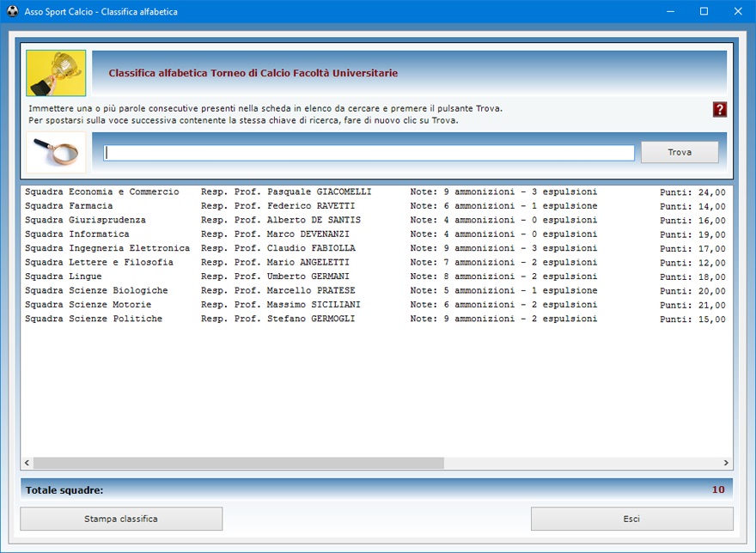Click the Punti: 12,00 value
The width and height of the screenshot is (756, 553).
coord(692,263)
